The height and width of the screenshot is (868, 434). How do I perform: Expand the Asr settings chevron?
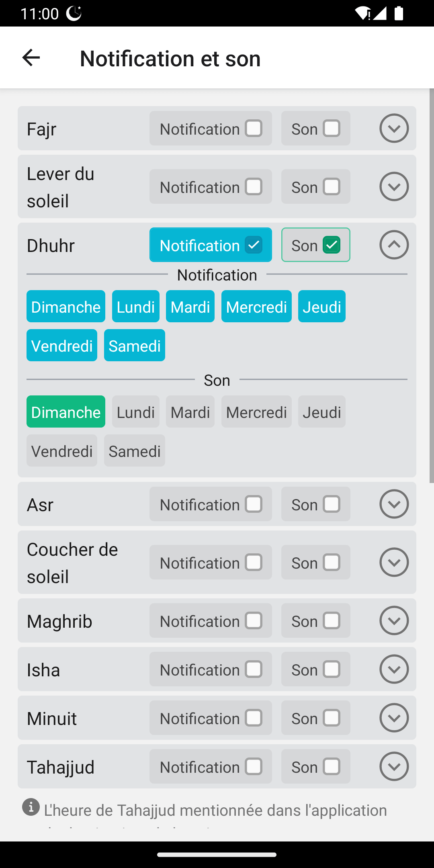pos(394,504)
